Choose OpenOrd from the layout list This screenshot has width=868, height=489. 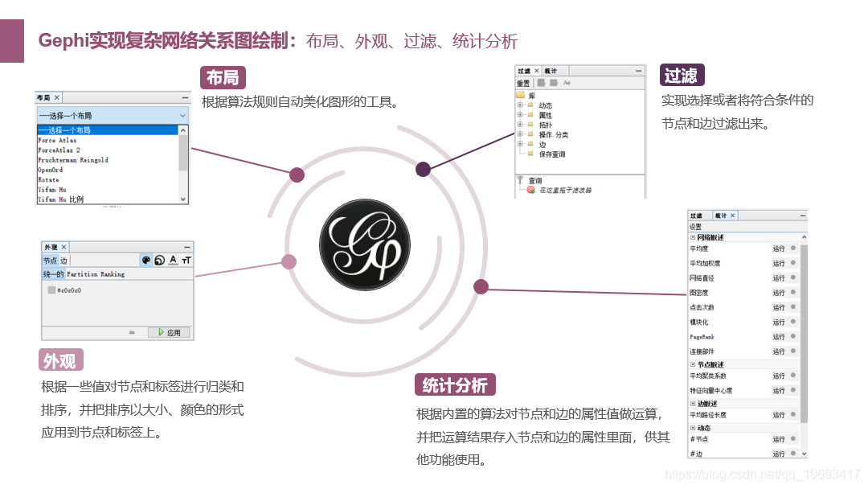pyautogui.click(x=108, y=170)
